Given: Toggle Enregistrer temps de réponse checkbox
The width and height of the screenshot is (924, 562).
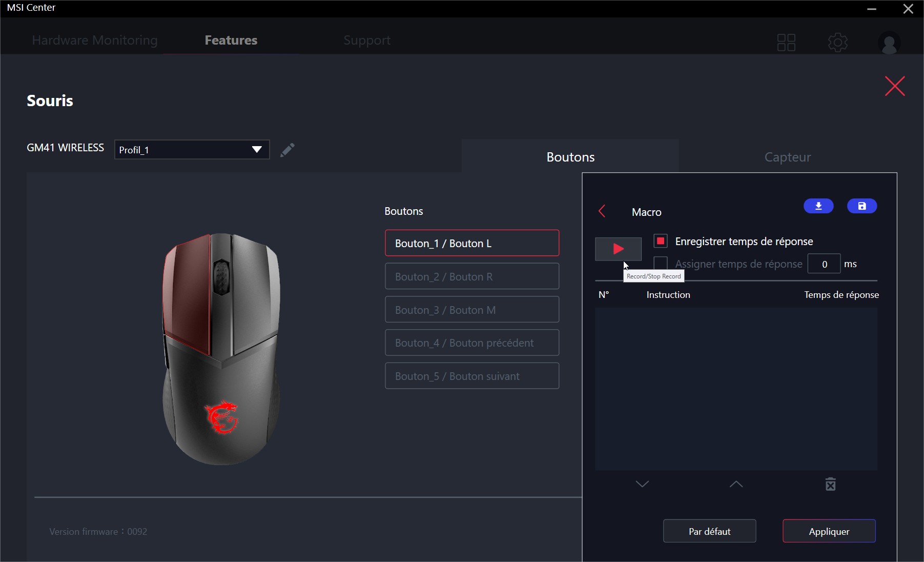Looking at the screenshot, I should click(661, 241).
